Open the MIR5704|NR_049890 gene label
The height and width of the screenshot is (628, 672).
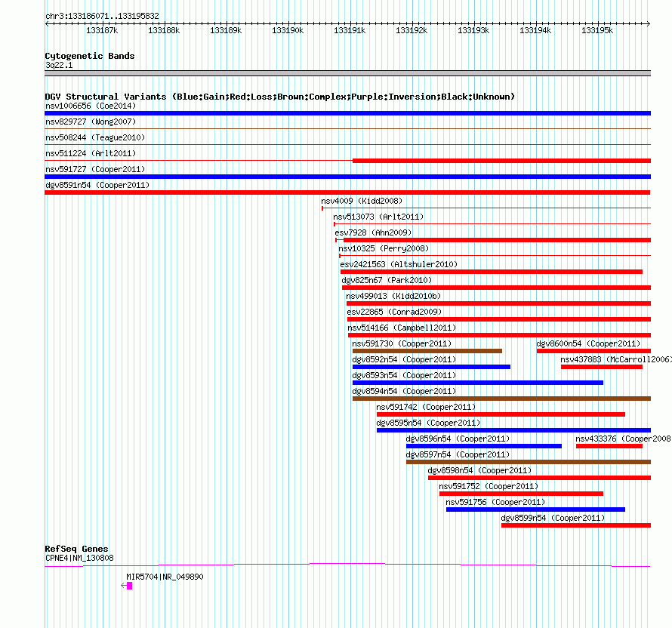point(165,577)
